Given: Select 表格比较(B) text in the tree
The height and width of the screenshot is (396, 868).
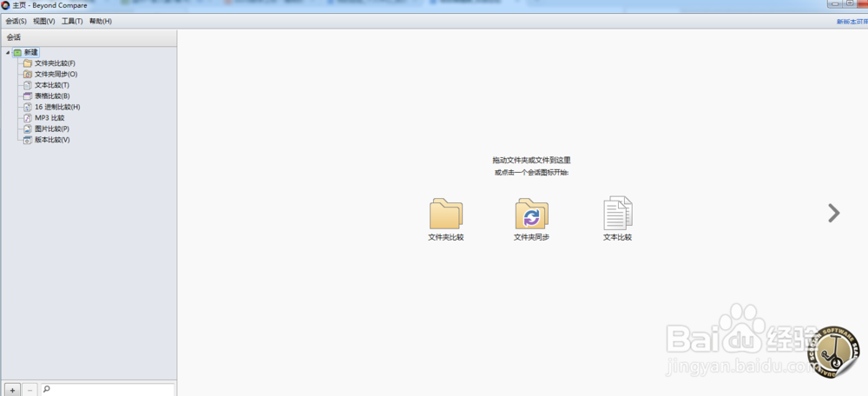Looking at the screenshot, I should [x=52, y=96].
